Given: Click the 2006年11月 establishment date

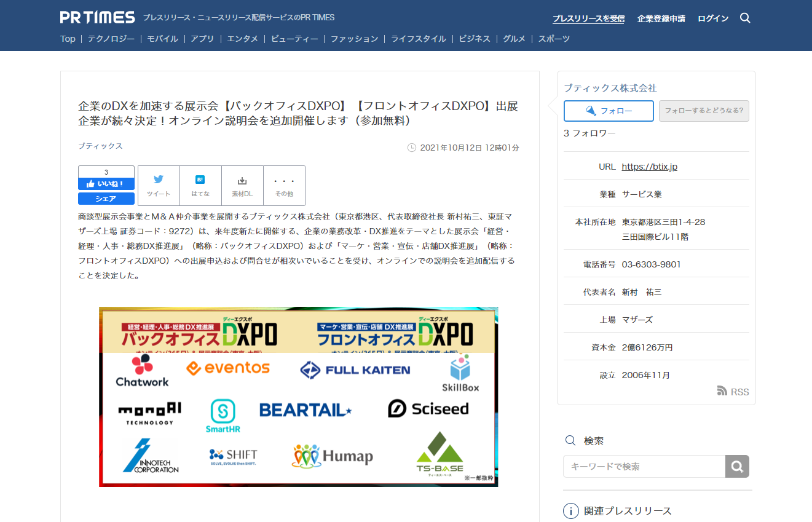Looking at the screenshot, I should click(646, 375).
